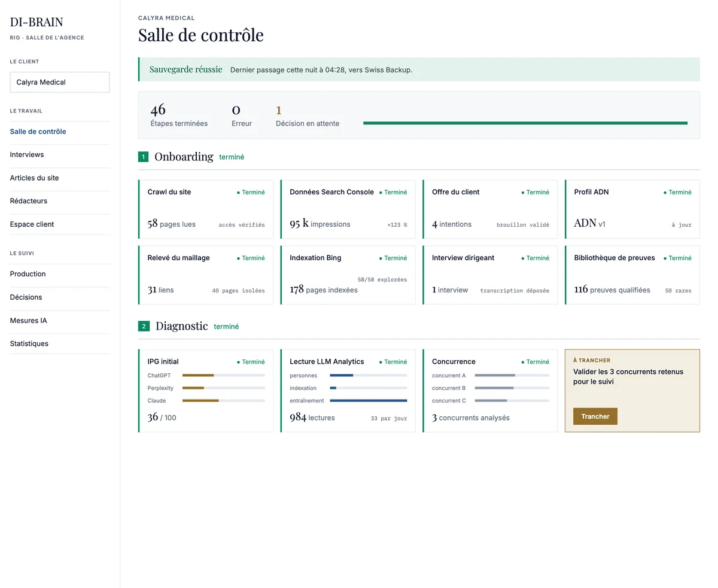718x588 pixels.
Task: Click the 'brouillon validé' note
Action: (523, 225)
